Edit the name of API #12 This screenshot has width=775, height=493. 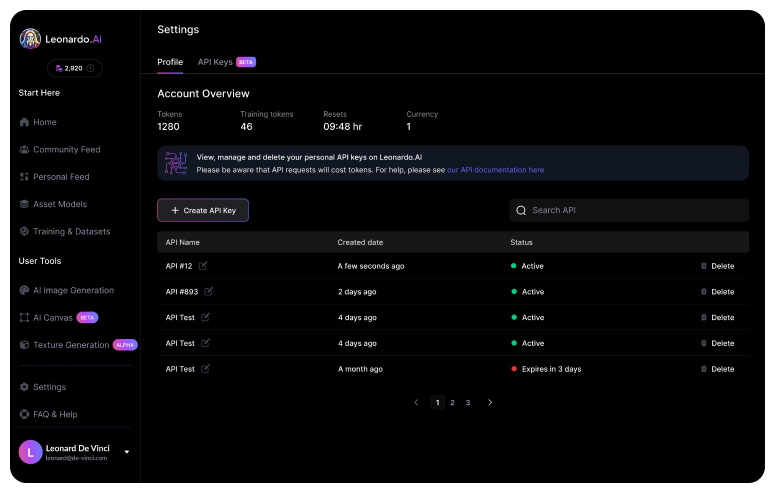pos(203,266)
